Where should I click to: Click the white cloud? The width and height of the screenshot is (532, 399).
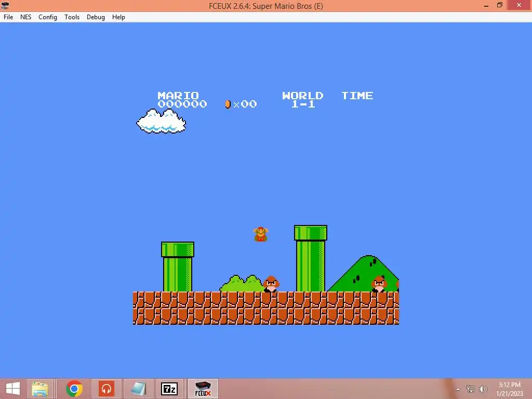(161, 121)
